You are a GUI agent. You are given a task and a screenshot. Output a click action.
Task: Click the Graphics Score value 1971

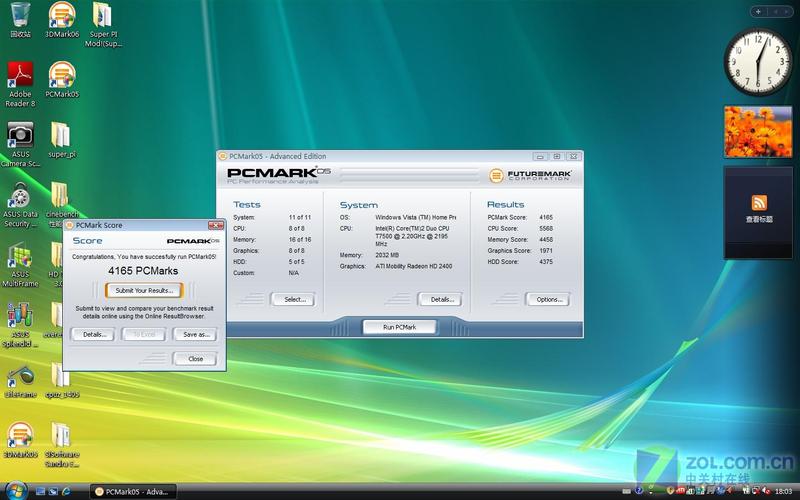(546, 251)
